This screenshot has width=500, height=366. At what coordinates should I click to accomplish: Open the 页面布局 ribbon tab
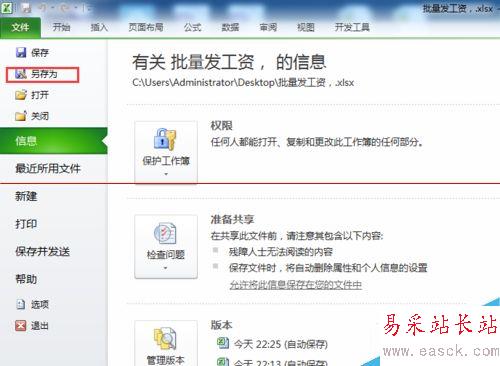click(x=146, y=27)
